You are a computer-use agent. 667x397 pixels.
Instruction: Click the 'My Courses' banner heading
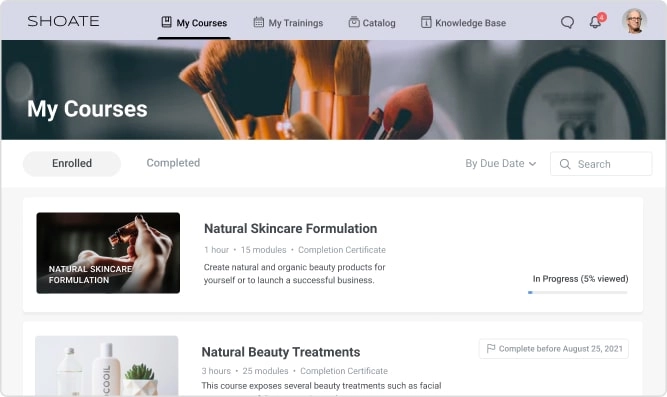(87, 109)
